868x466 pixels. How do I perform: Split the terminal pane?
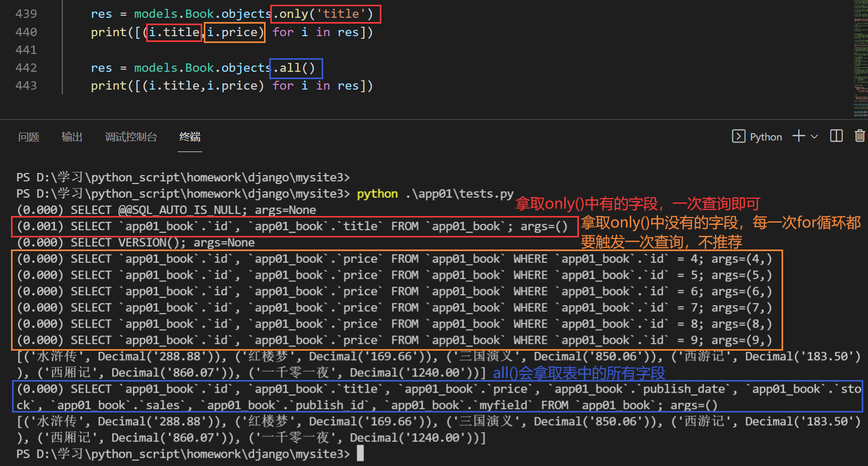(x=837, y=136)
